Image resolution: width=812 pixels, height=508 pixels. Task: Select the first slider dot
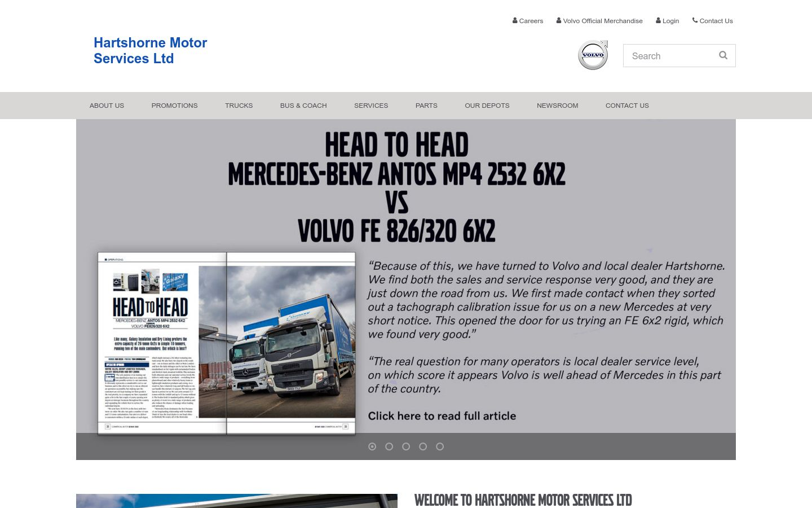372,446
